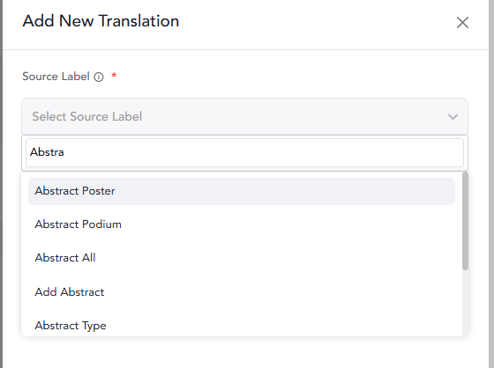The height and width of the screenshot is (368, 494).
Task: Click the options list scrollbar thumb
Action: tap(465, 221)
